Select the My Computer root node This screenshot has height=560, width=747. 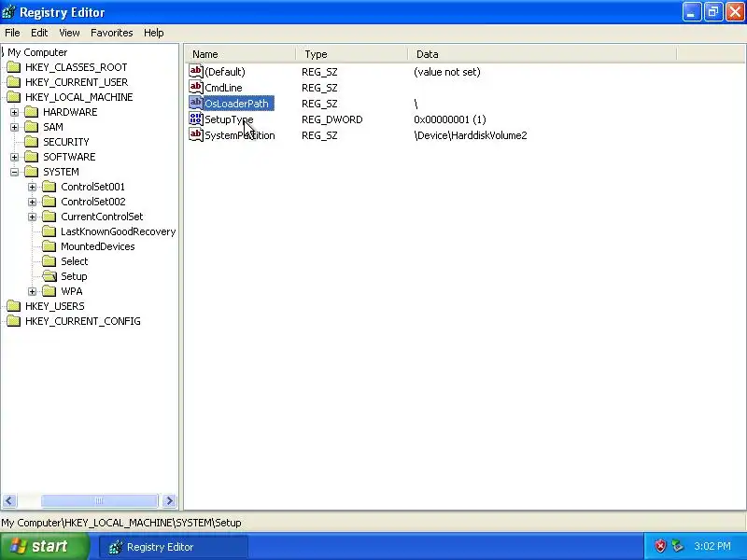click(x=37, y=52)
